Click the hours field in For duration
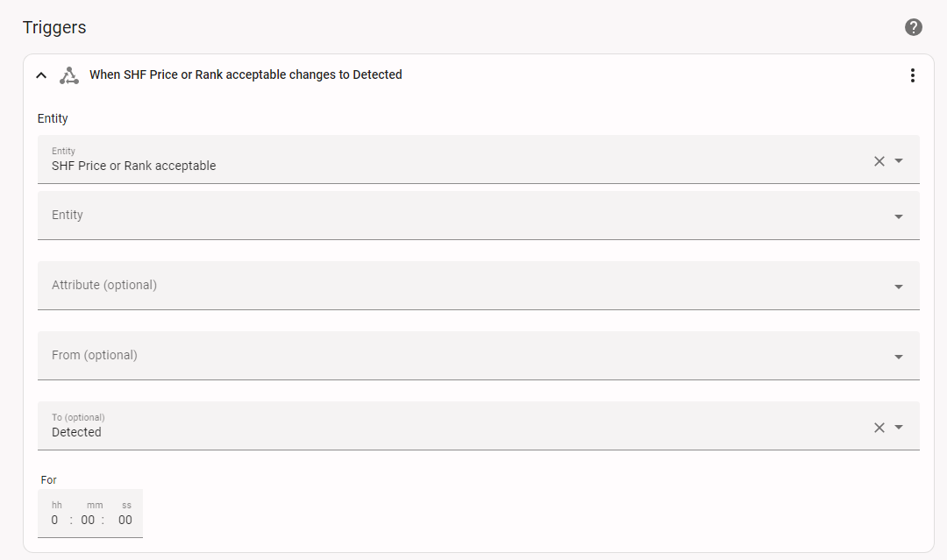The height and width of the screenshot is (560, 947). [x=55, y=520]
